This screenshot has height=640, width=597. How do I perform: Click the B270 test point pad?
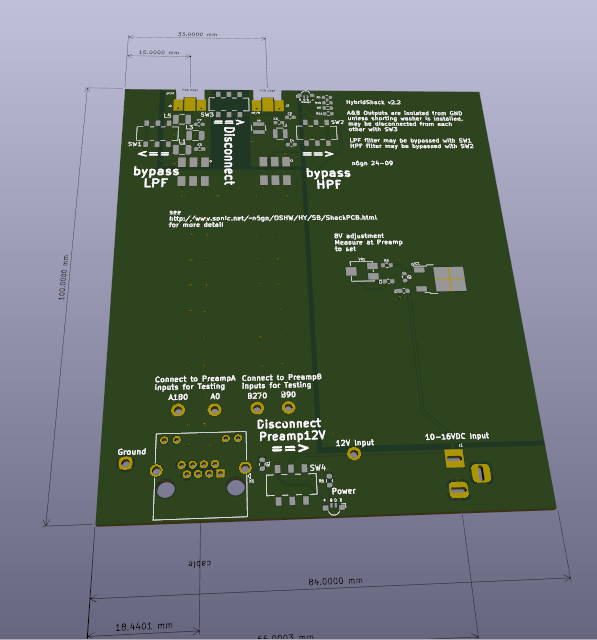(257, 408)
